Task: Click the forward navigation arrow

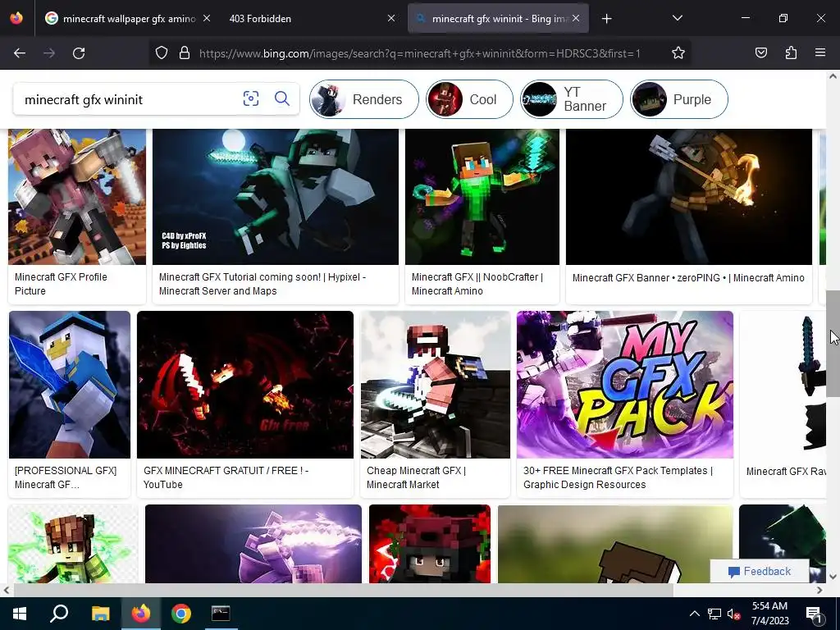Action: coord(49,53)
